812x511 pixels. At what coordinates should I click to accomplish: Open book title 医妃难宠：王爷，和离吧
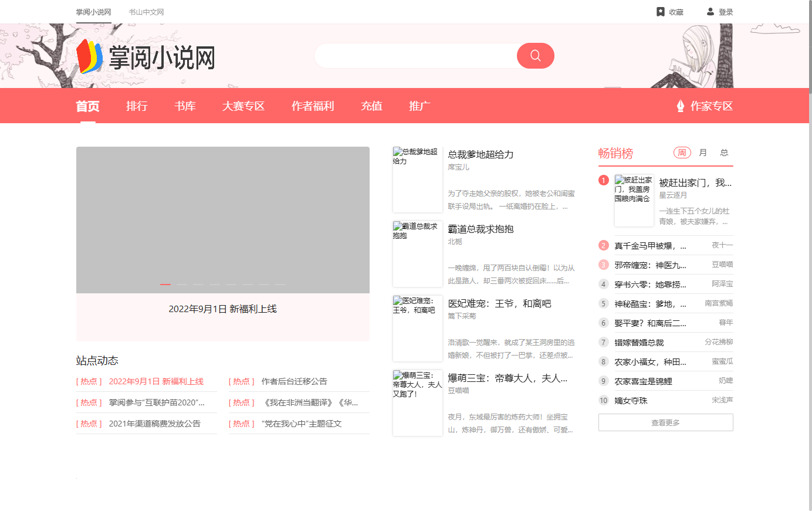pyautogui.click(x=499, y=303)
